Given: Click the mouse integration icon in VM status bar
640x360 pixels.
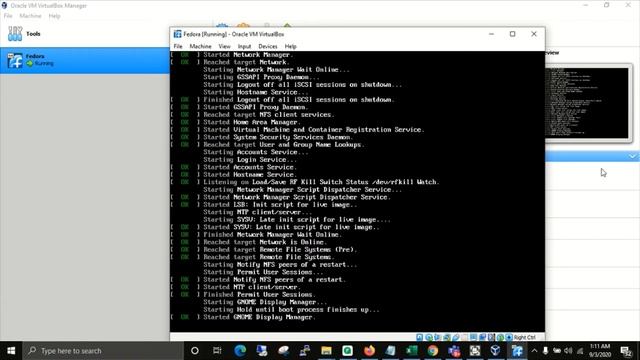Looking at the screenshot, I should click(x=500, y=337).
